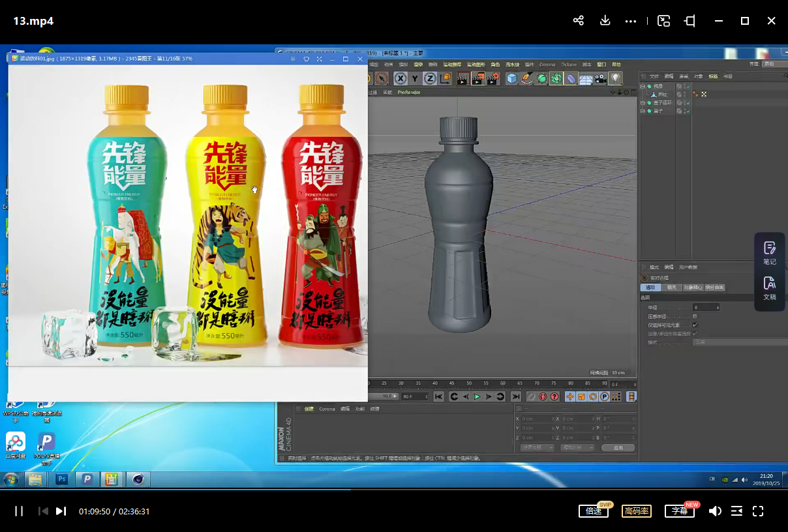Adjust the 半径 radius stepper
The height and width of the screenshot is (532, 788).
click(718, 307)
